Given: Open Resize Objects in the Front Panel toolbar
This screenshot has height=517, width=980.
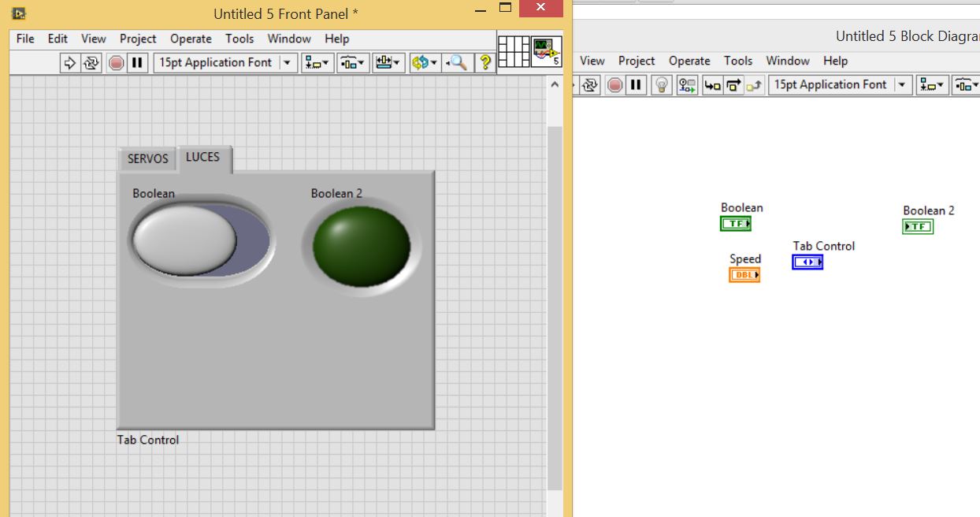Looking at the screenshot, I should pyautogui.click(x=388, y=63).
